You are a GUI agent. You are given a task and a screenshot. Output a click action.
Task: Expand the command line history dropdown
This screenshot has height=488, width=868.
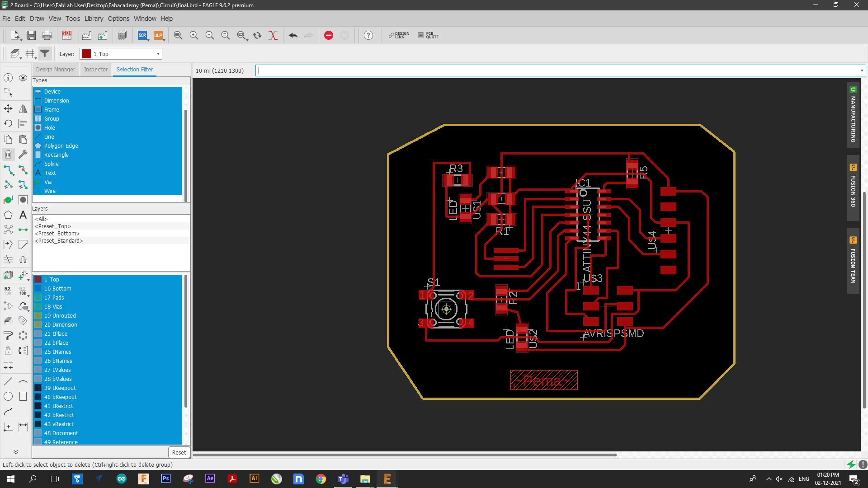coord(862,70)
